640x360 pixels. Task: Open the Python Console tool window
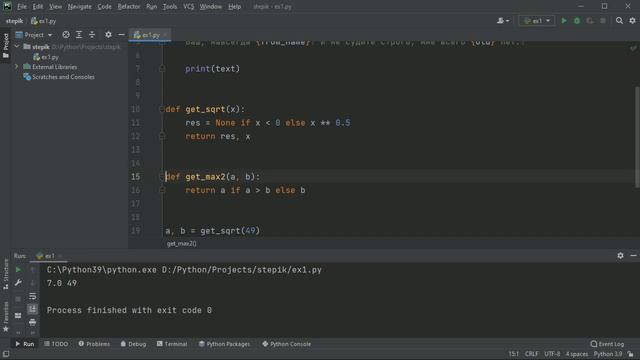(287, 344)
